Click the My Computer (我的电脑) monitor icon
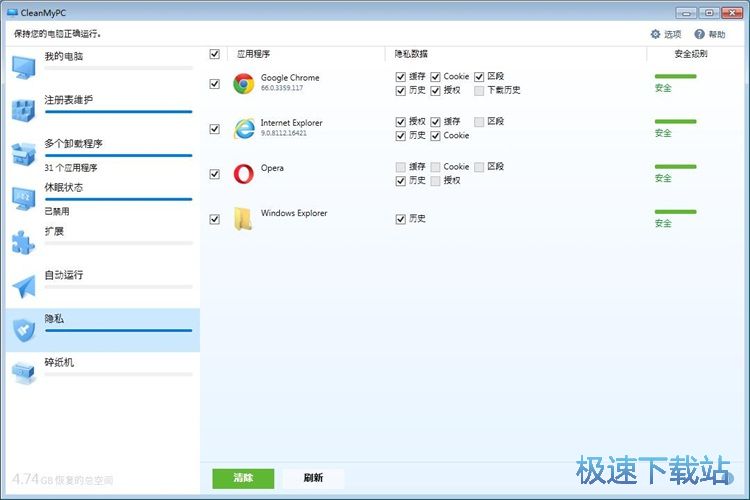 [x=23, y=67]
